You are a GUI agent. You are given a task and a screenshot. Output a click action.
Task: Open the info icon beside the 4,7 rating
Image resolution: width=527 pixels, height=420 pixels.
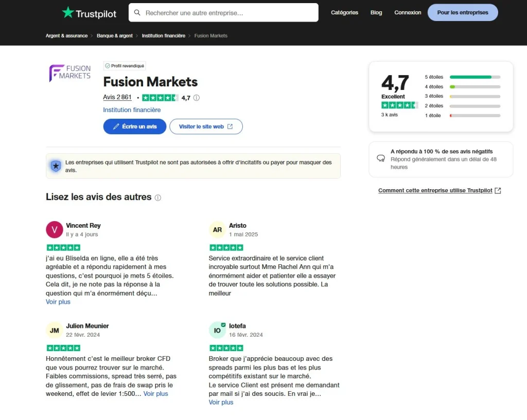coord(196,97)
